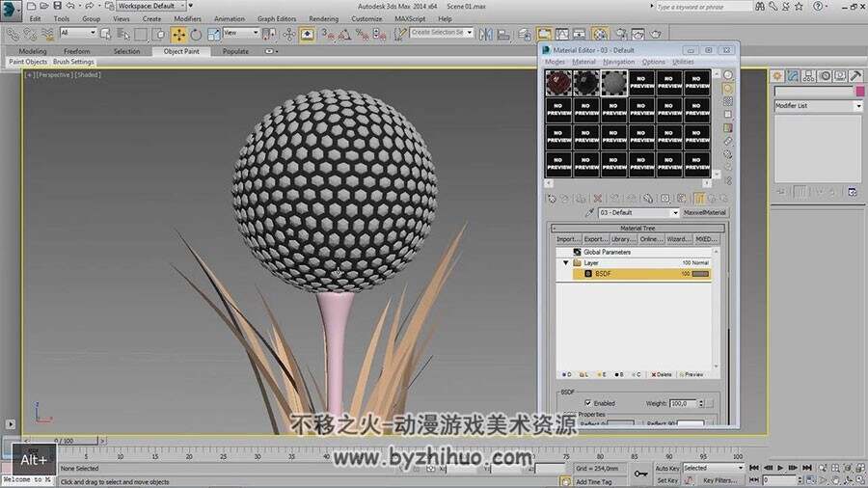The image size is (868, 488).
Task: Select Global Parameters in material tree
Action: click(607, 253)
